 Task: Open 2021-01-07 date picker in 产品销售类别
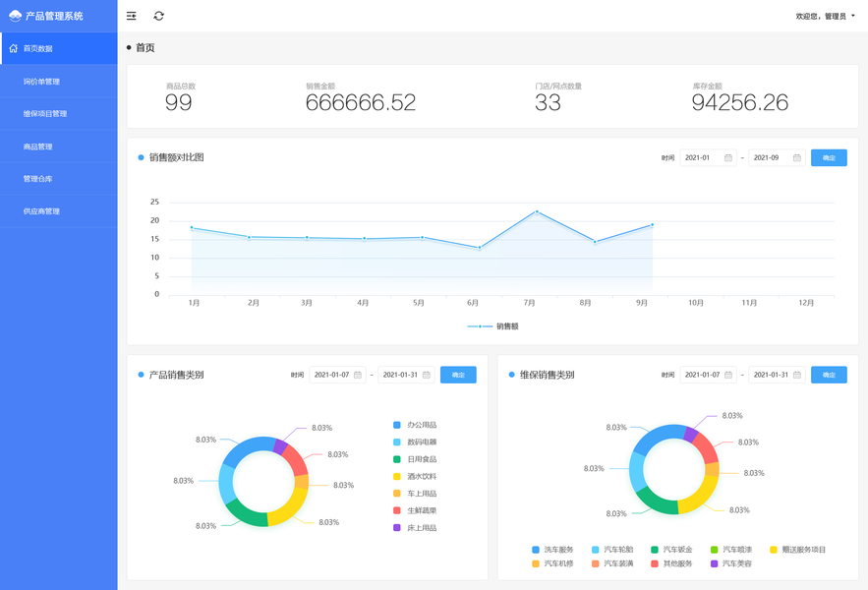coord(337,375)
